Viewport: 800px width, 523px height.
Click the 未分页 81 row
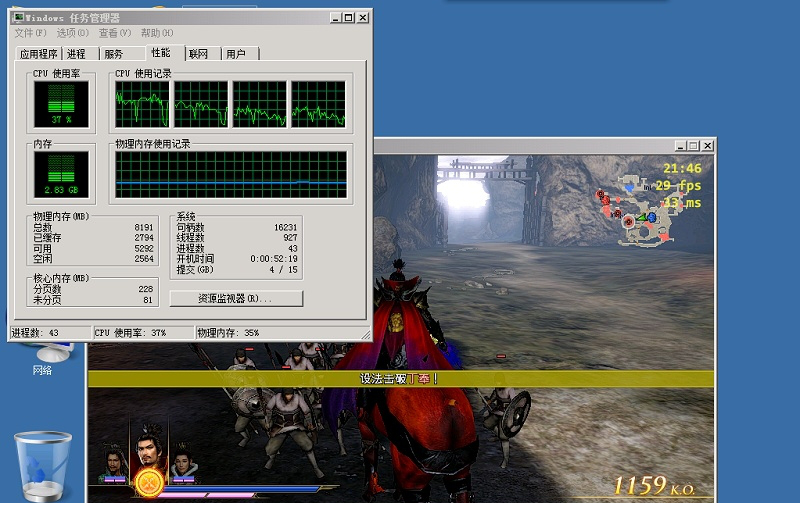(x=93, y=300)
